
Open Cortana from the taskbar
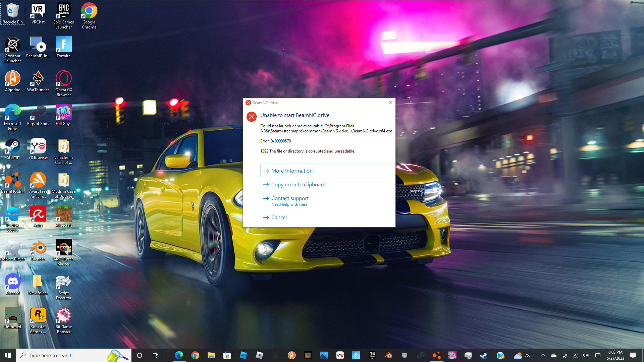click(140, 355)
